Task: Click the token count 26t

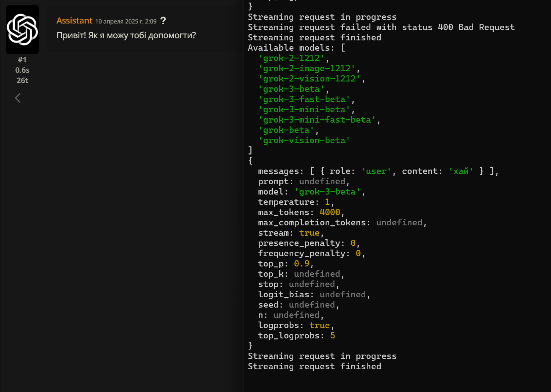Action: pyautogui.click(x=22, y=80)
